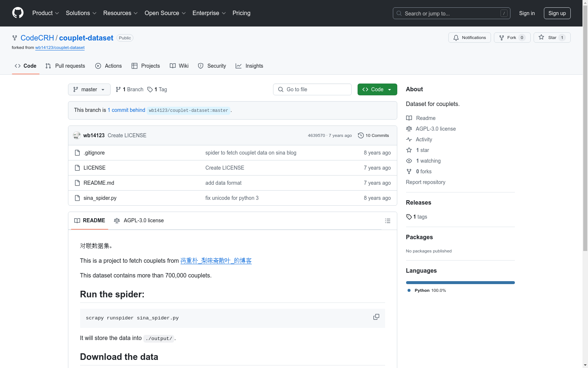This screenshot has width=588, height=368.
Task: Click the forked repository icon near CodeCRH
Action: [15, 38]
